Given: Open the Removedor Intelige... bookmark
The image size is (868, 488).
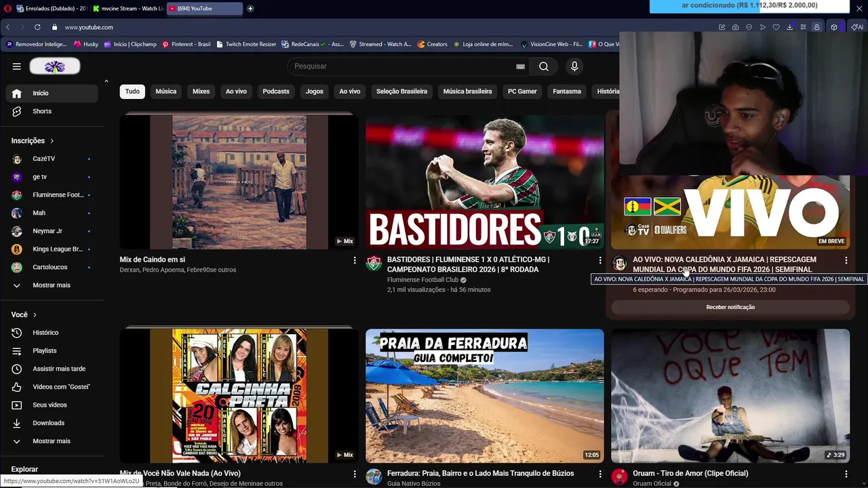Looking at the screenshot, I should [37, 44].
